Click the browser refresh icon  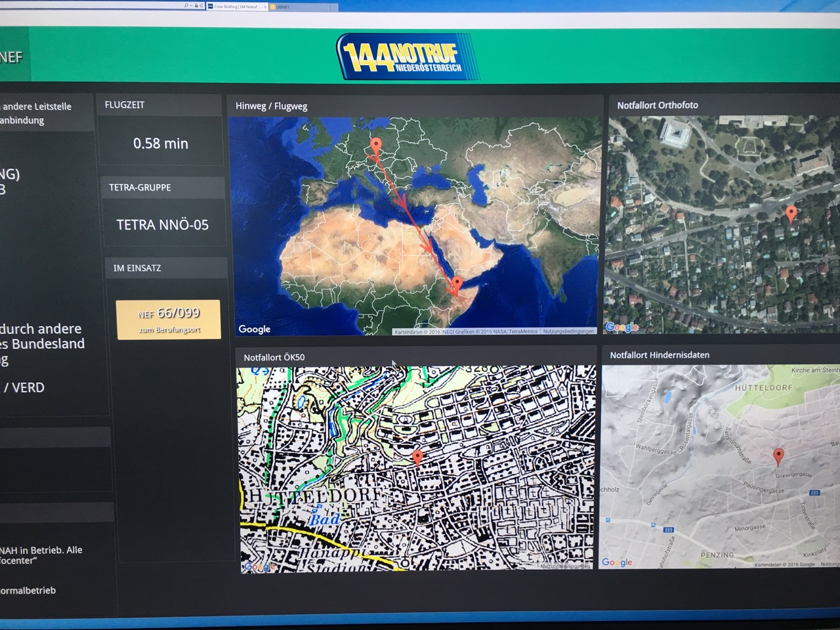(201, 6)
